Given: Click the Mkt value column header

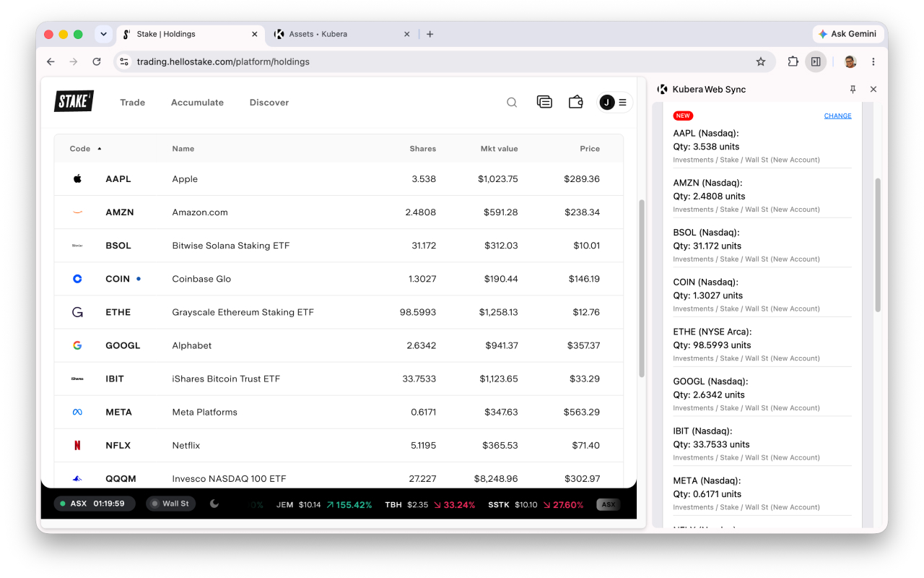Looking at the screenshot, I should [x=500, y=149].
